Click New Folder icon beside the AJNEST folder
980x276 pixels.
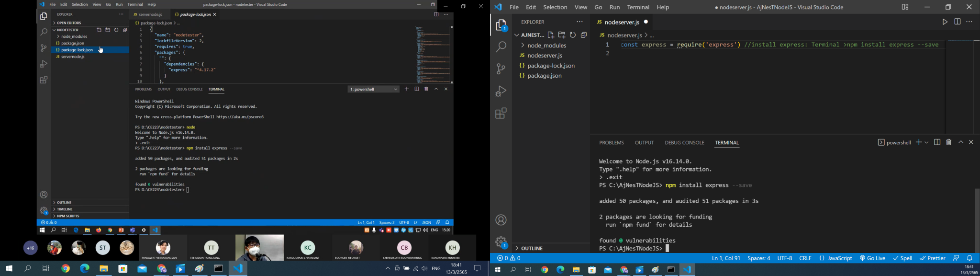tap(562, 35)
